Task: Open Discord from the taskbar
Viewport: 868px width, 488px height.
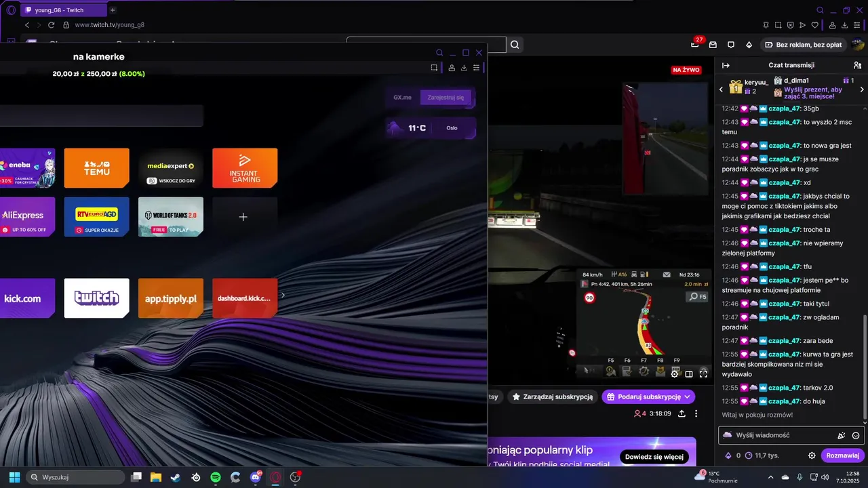Action: click(256, 477)
